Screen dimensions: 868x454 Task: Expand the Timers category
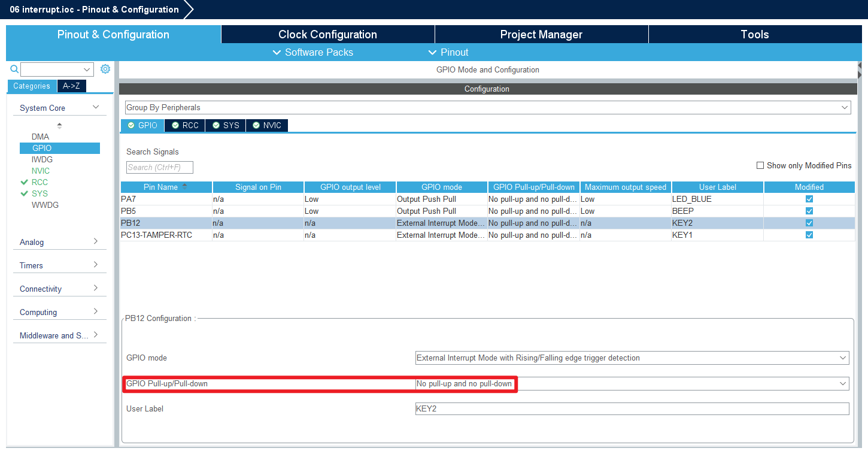pos(96,265)
